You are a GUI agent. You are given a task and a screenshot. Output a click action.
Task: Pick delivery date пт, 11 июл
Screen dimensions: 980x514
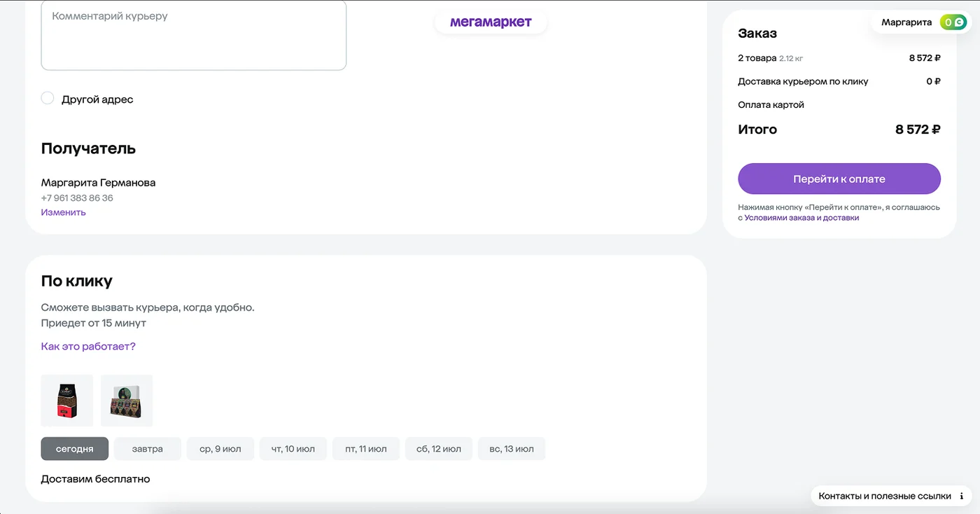(x=366, y=449)
